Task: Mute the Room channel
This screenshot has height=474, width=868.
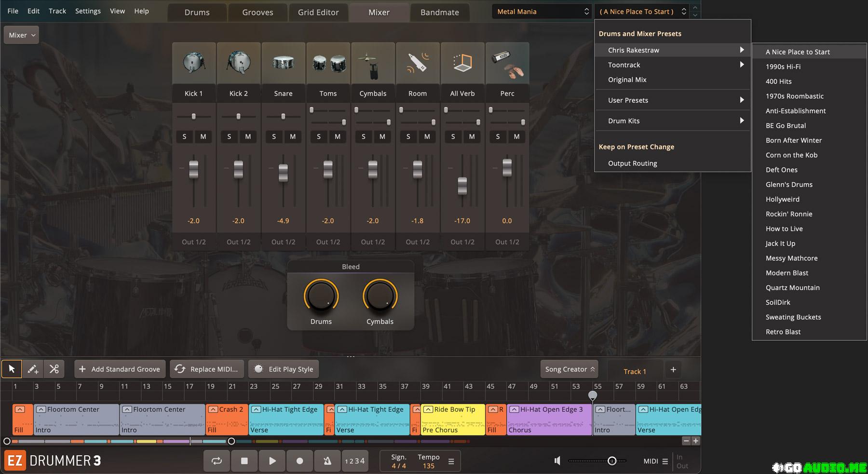Action: pos(427,136)
